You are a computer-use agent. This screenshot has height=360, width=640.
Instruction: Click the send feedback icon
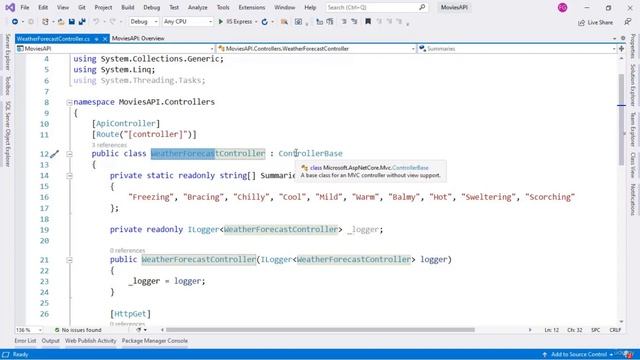628,22
